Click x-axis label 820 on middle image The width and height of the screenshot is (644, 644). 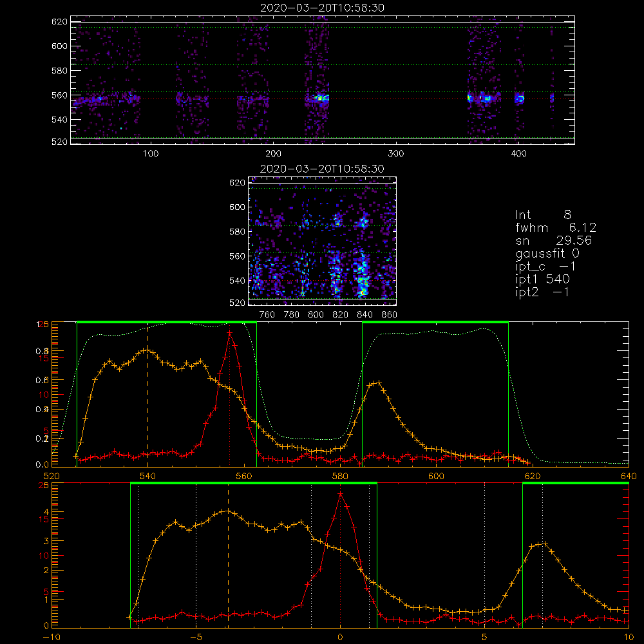[341, 315]
